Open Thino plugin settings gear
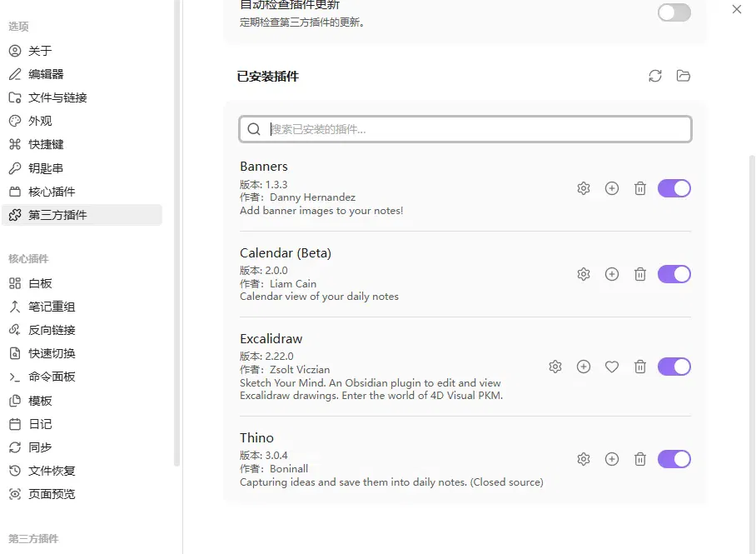Image resolution: width=756 pixels, height=554 pixels. coord(584,459)
